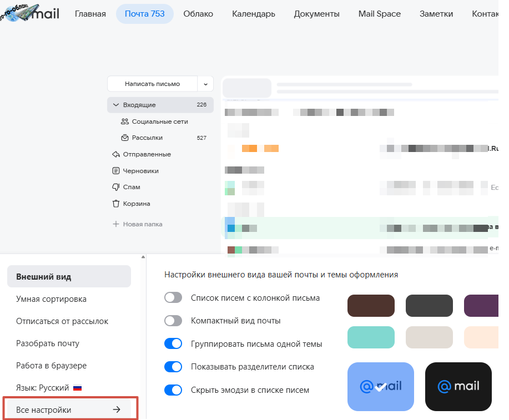Click the Social networks folder icon
Viewport: 509px width, 420px height.
click(x=124, y=122)
